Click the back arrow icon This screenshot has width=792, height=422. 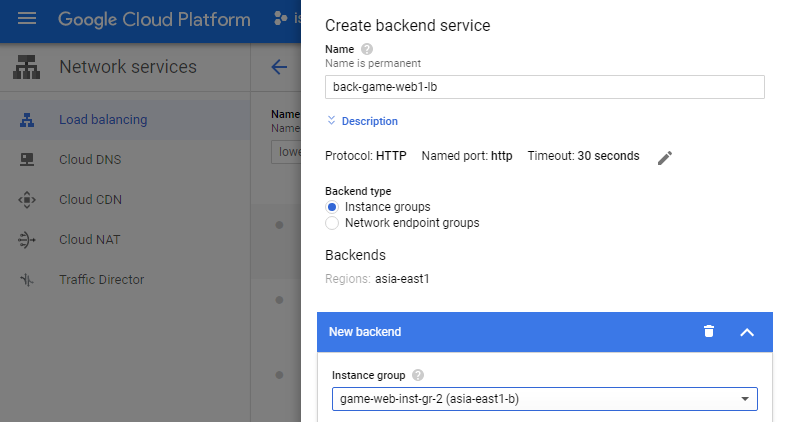(279, 68)
